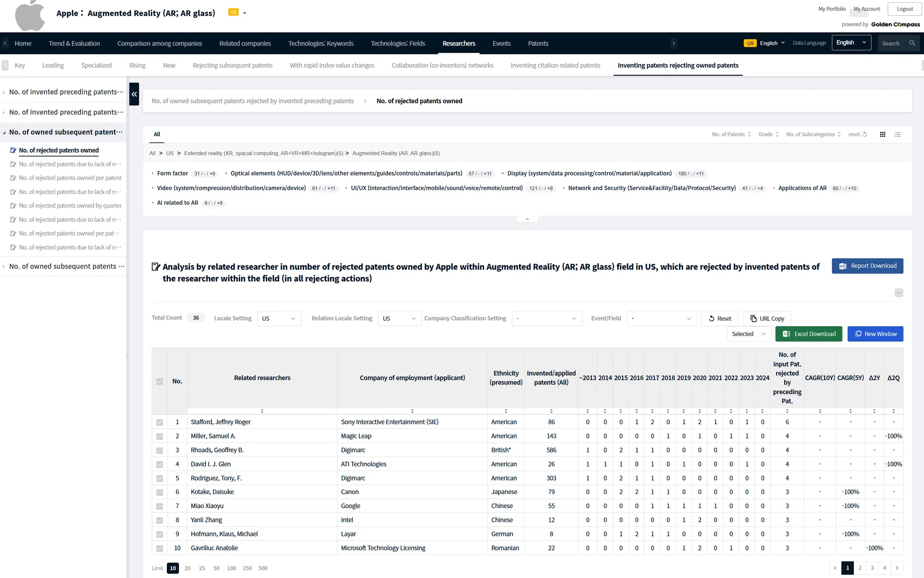This screenshot has width=924, height=578.
Task: Toggle the select-all checkbox in table header
Action: 159,382
